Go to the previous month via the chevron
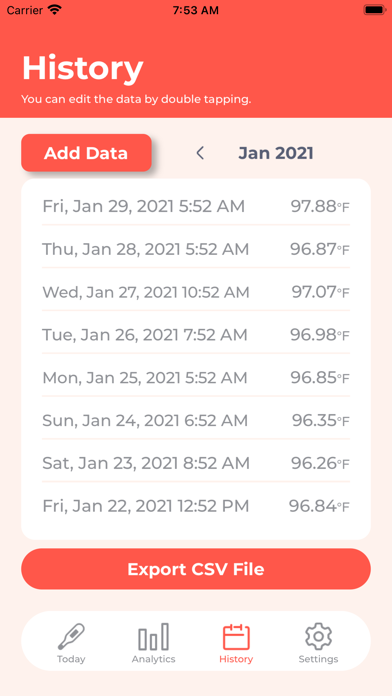Viewport: 392px width, 696px height. pos(200,153)
